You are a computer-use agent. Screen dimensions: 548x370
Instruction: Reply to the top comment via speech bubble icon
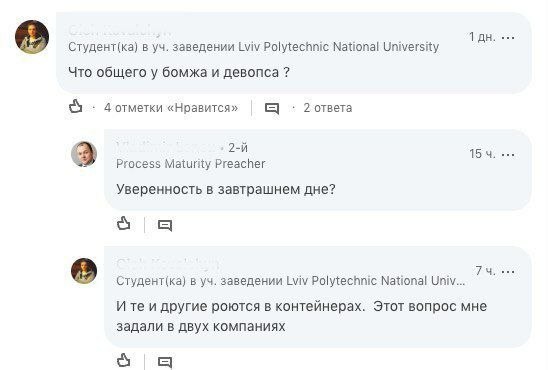coord(272,108)
